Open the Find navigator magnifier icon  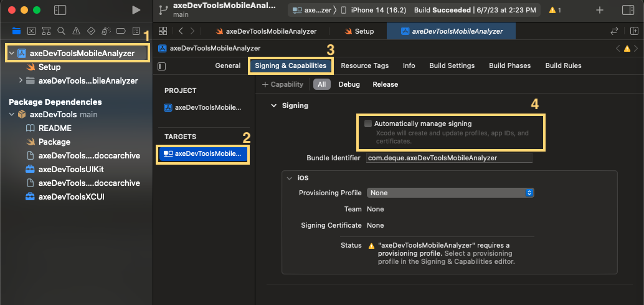(61, 31)
